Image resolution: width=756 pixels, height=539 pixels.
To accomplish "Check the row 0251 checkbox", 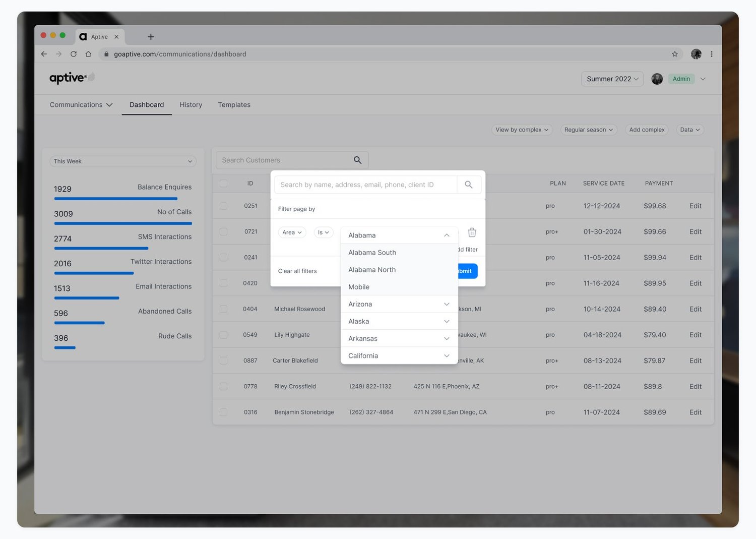I will [224, 206].
